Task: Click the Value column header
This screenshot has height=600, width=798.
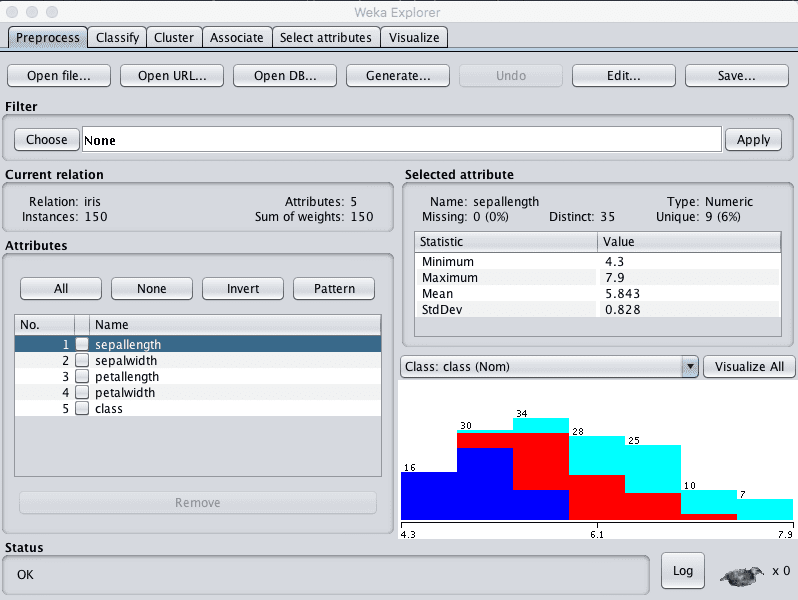Action: [x=689, y=242]
